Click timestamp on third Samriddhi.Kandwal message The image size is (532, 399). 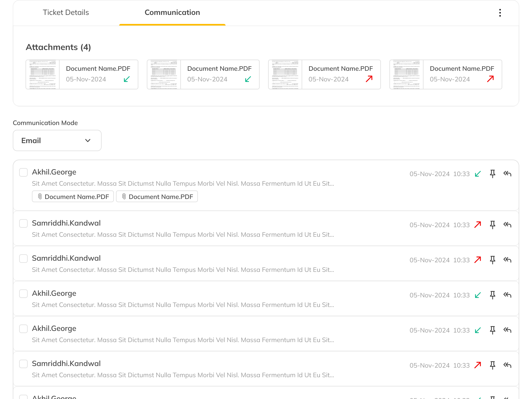coord(440,365)
